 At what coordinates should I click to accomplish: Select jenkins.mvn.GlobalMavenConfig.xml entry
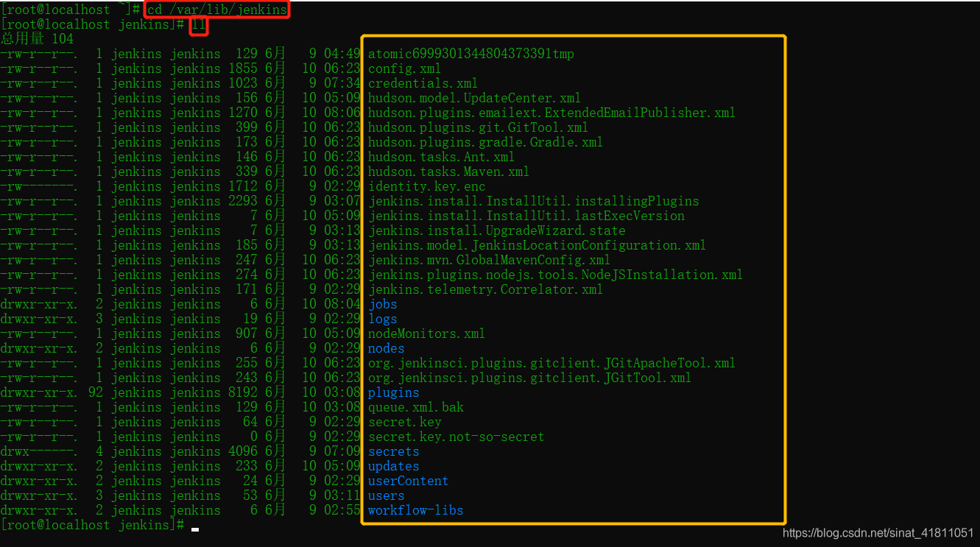click(x=489, y=260)
